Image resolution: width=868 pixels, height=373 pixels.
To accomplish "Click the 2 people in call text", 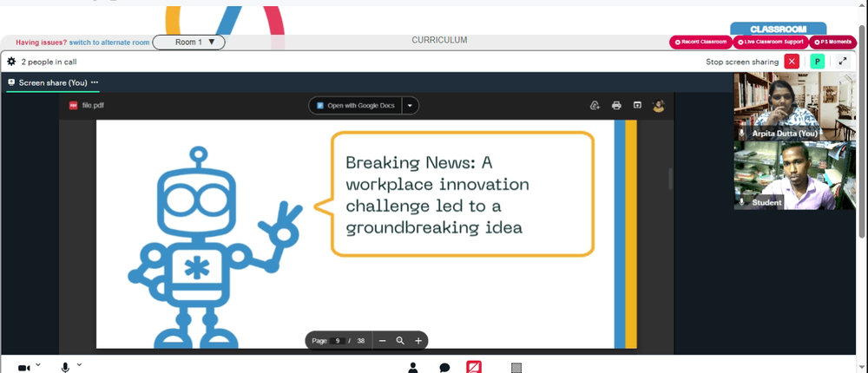I will point(49,62).
